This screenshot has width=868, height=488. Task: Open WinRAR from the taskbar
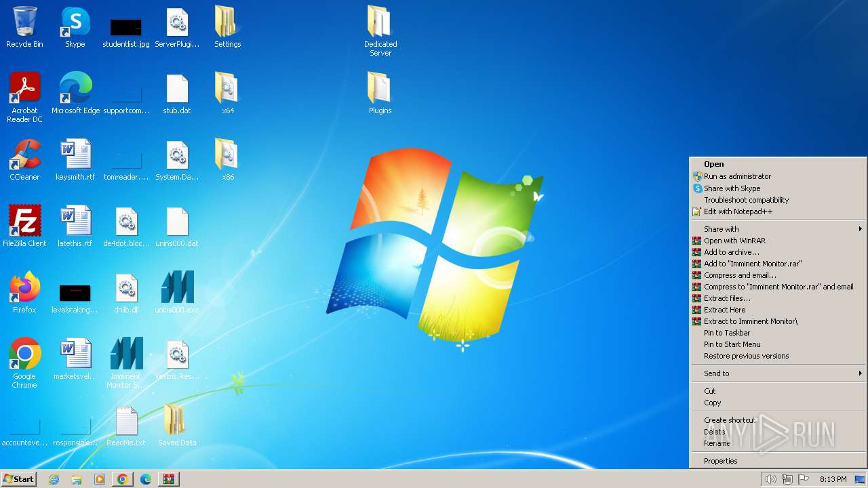coord(168,479)
